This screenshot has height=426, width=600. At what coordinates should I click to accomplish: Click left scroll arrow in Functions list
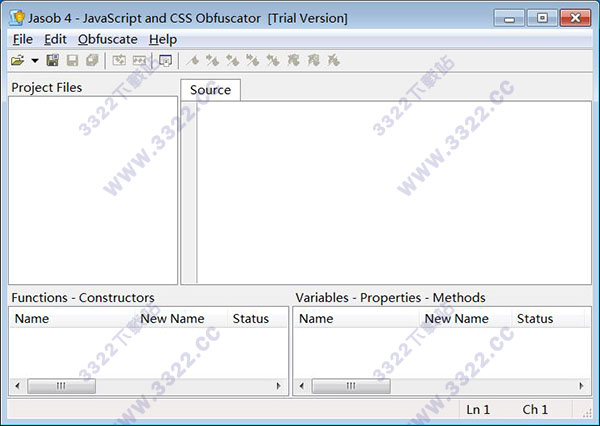18,386
